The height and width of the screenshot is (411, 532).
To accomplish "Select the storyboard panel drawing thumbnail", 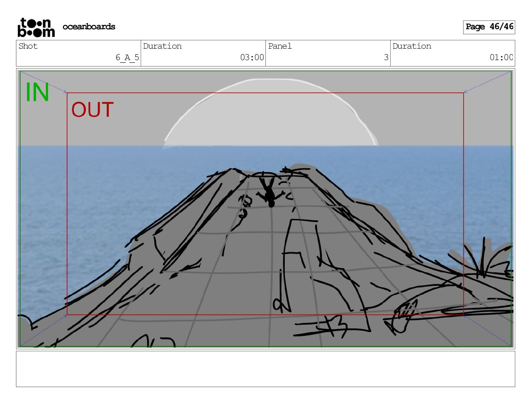I will click(x=265, y=209).
